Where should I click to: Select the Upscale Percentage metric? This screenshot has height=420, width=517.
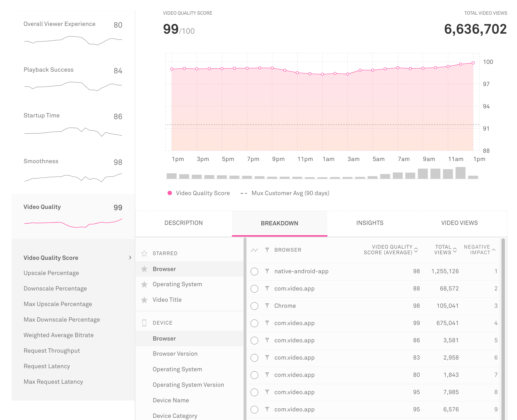pos(51,273)
